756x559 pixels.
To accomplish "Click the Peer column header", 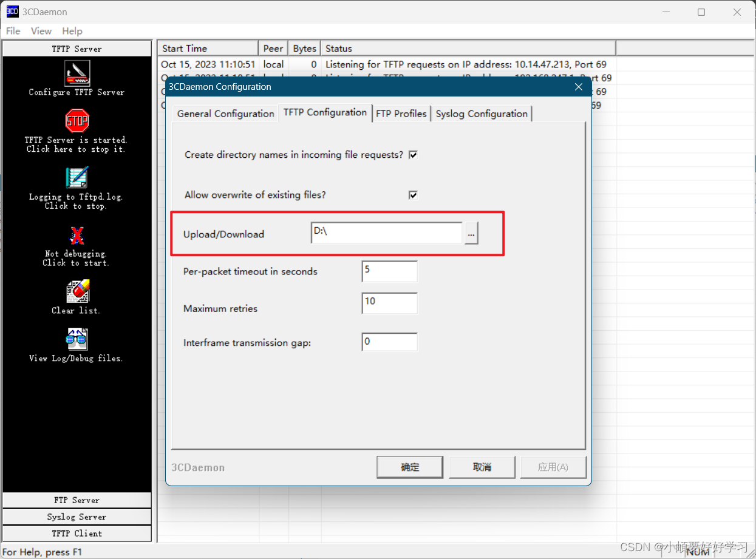I will pyautogui.click(x=273, y=49).
